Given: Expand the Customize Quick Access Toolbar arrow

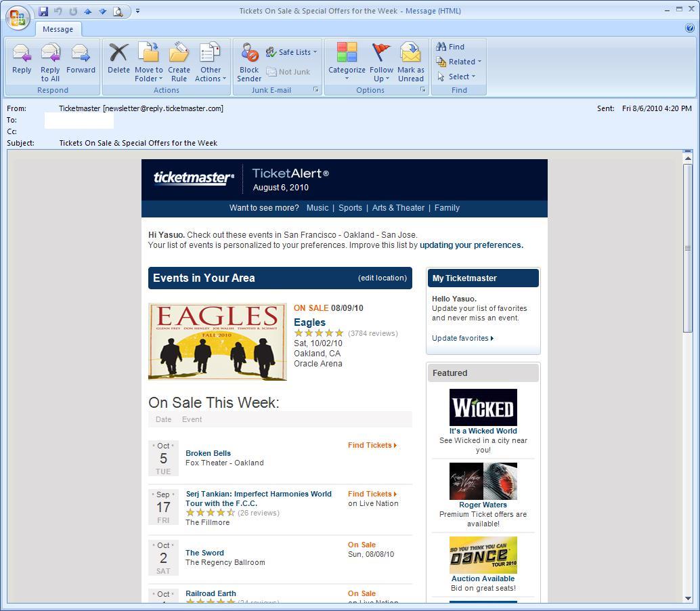Looking at the screenshot, I should click(137, 11).
